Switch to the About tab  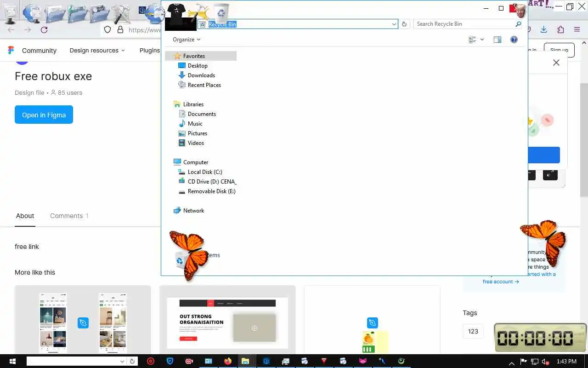coord(25,216)
